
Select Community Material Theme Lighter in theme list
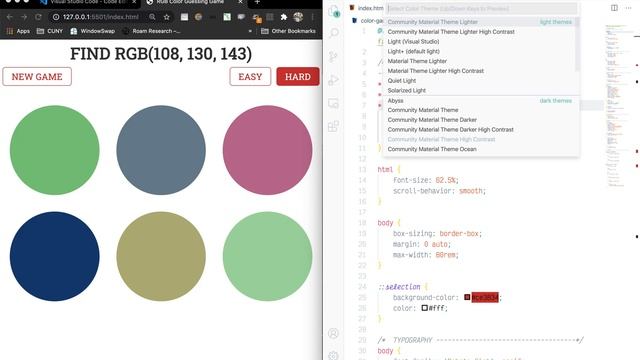click(x=480, y=22)
